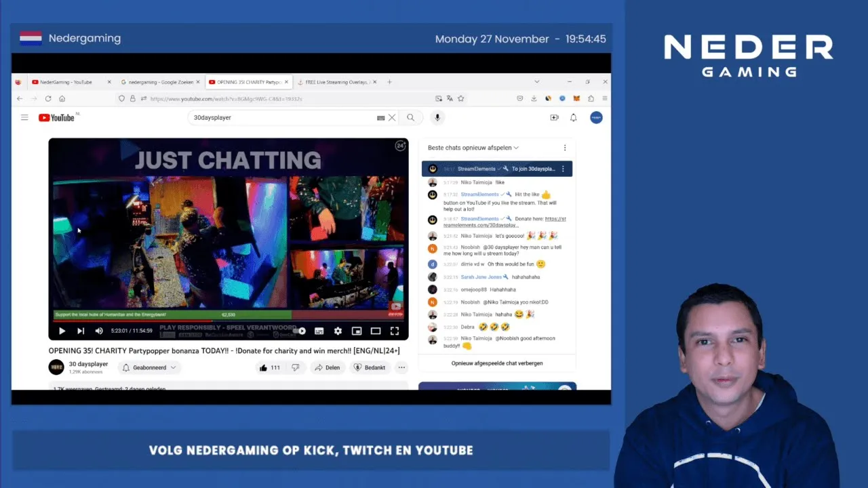The height and width of the screenshot is (488, 868).
Task: Click the Bedankt button
Action: (370, 367)
